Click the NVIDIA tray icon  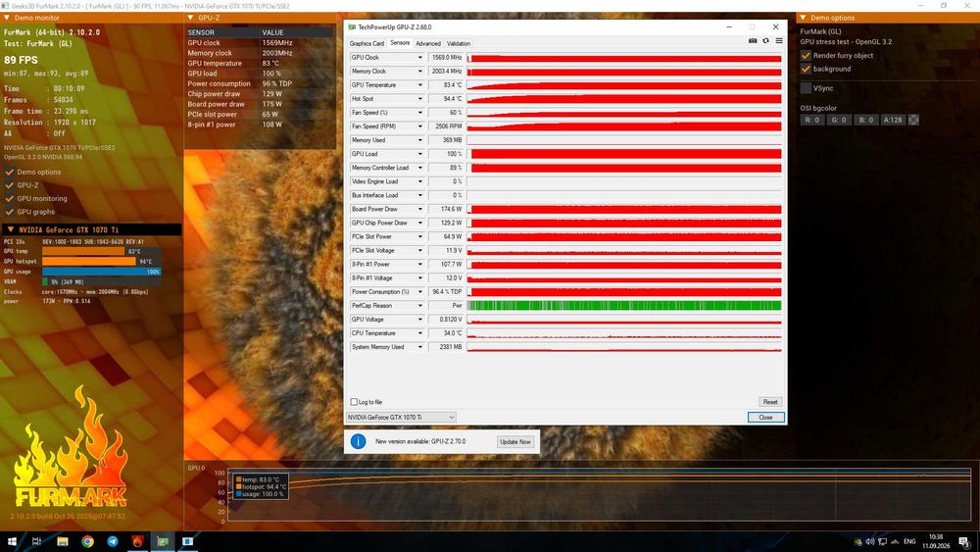pyautogui.click(x=858, y=541)
